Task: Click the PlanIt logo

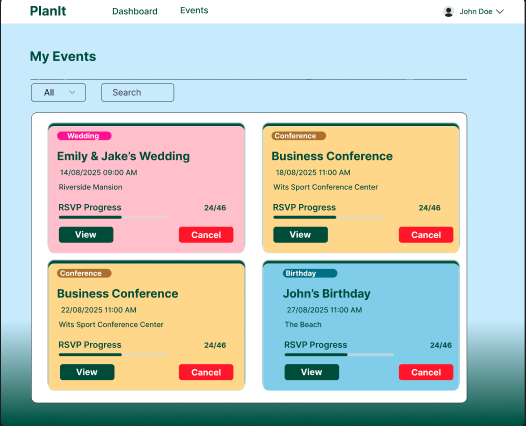Action: point(48,11)
